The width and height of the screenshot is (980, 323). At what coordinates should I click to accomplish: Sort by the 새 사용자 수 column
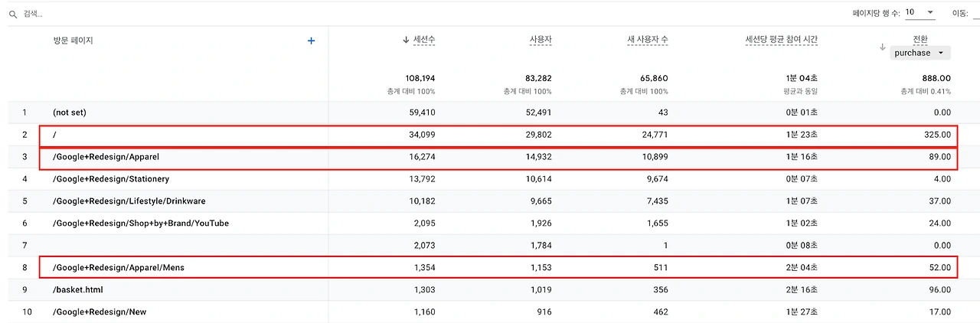point(647,40)
